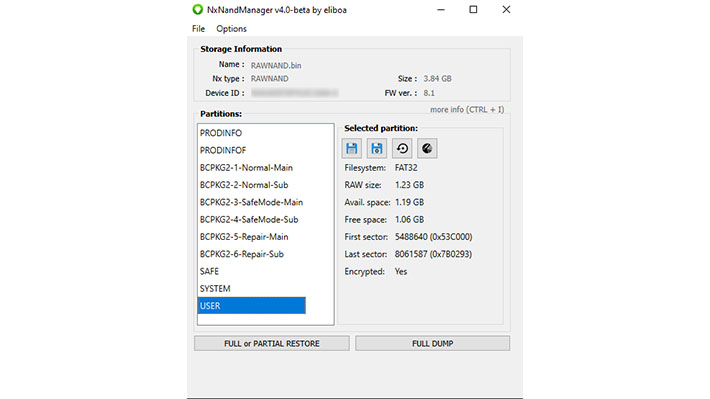Click the 3.84 GB size value
710x399 pixels.
[x=437, y=78]
